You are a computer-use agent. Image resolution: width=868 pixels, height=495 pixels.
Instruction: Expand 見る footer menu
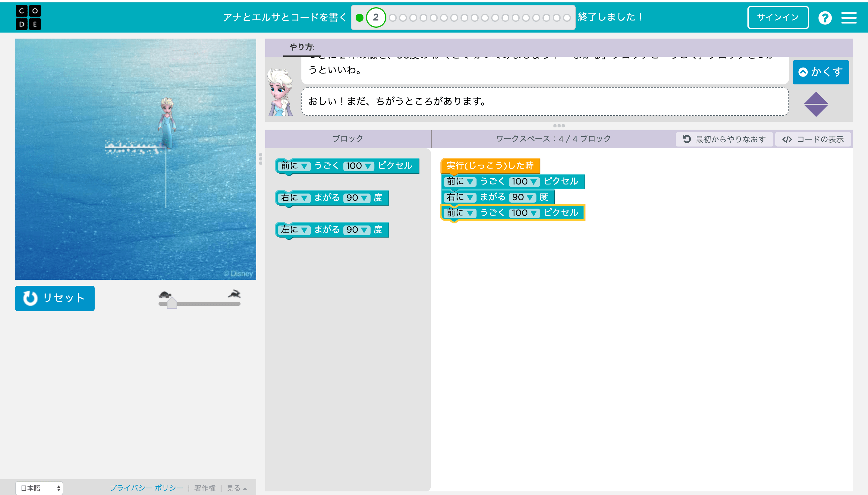[x=237, y=488]
